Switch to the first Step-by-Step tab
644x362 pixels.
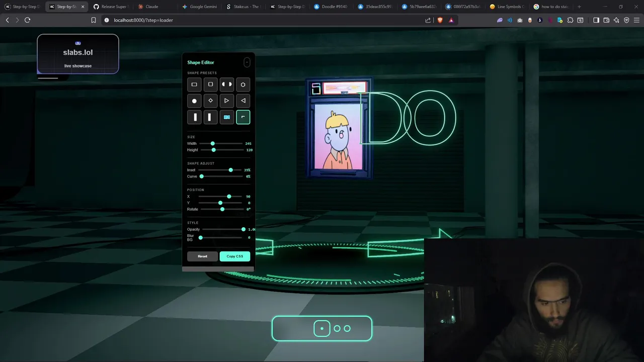[22, 7]
